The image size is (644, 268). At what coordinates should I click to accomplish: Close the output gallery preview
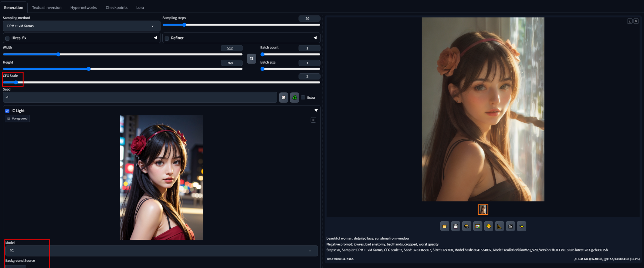(636, 21)
